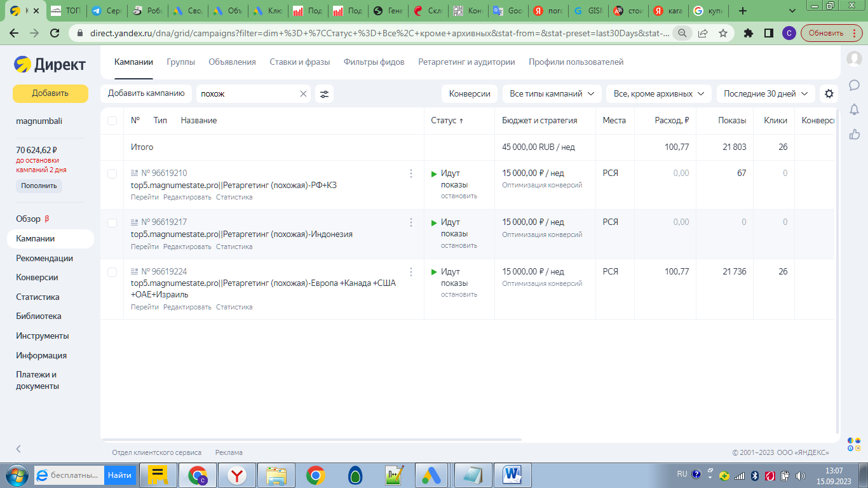Open Платежи и документы menu item
868x488 pixels.
[37, 380]
